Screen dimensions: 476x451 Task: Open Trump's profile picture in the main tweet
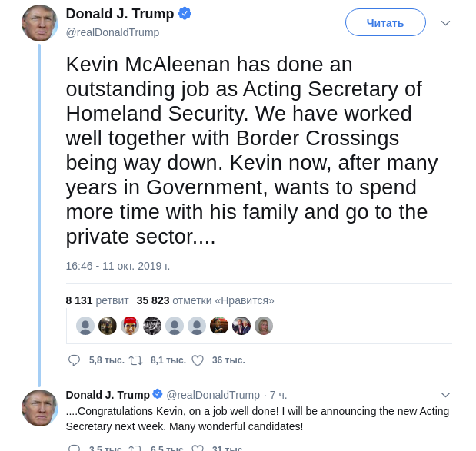(39, 23)
